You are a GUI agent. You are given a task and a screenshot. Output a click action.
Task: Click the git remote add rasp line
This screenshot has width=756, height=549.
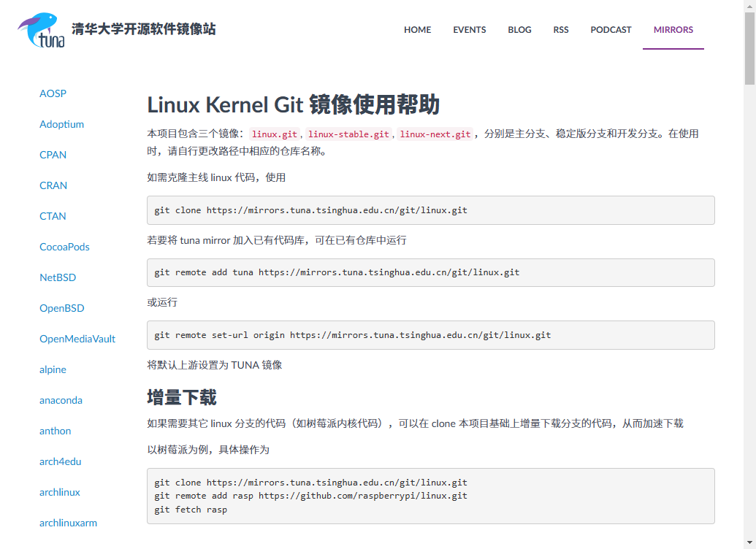click(310, 496)
